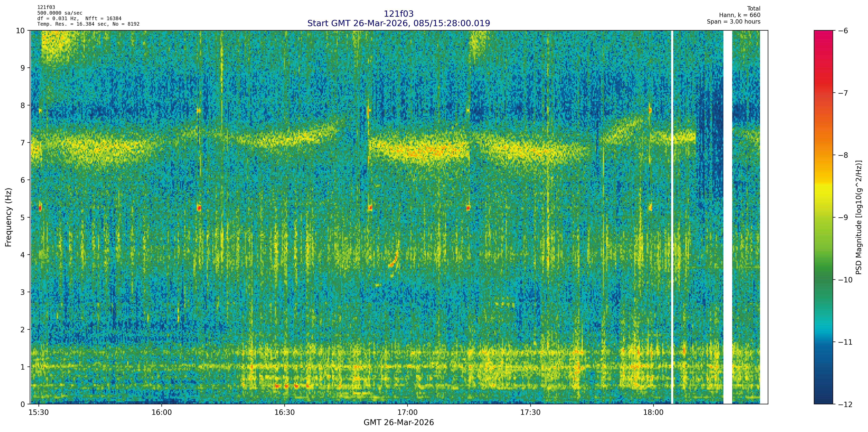Click the 17:00 time axis label

[x=407, y=413]
